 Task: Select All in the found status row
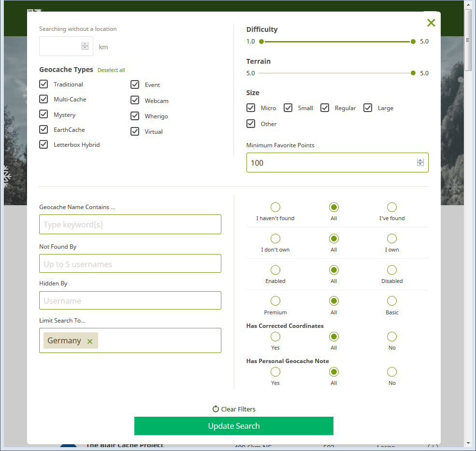pyautogui.click(x=334, y=207)
